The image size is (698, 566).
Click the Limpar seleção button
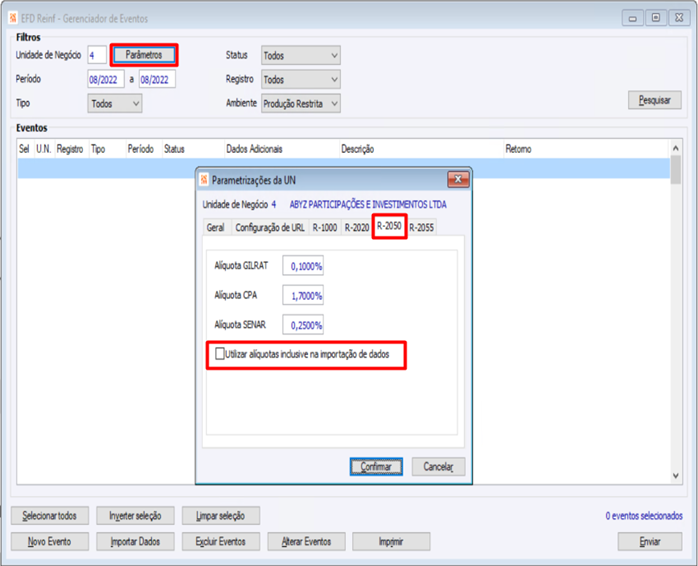[x=221, y=516]
